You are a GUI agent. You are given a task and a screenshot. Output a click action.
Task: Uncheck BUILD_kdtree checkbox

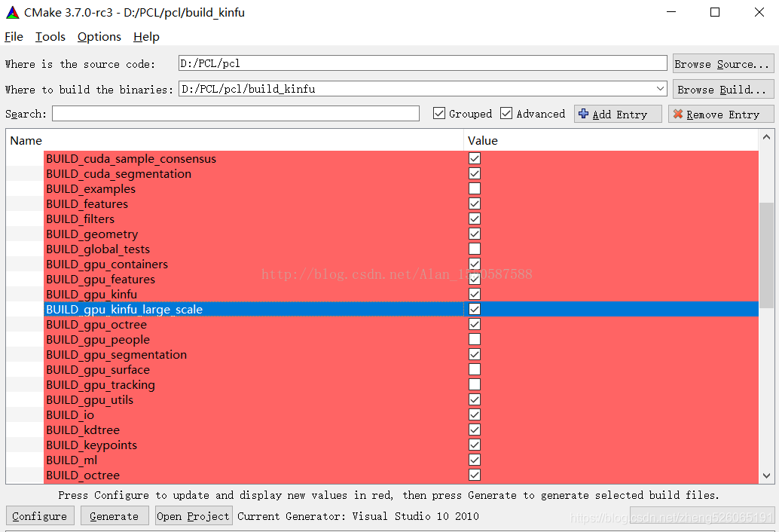pos(475,430)
